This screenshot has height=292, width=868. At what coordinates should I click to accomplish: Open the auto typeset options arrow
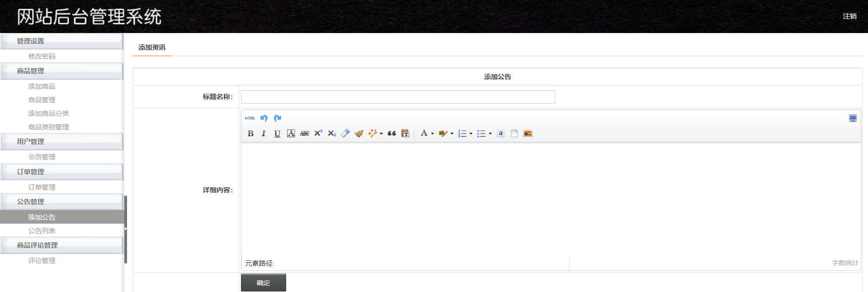point(381,134)
